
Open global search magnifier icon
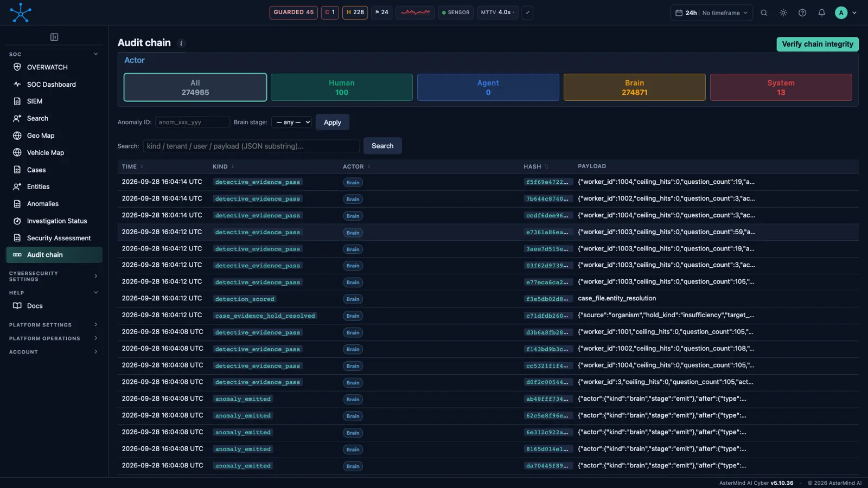tap(764, 12)
